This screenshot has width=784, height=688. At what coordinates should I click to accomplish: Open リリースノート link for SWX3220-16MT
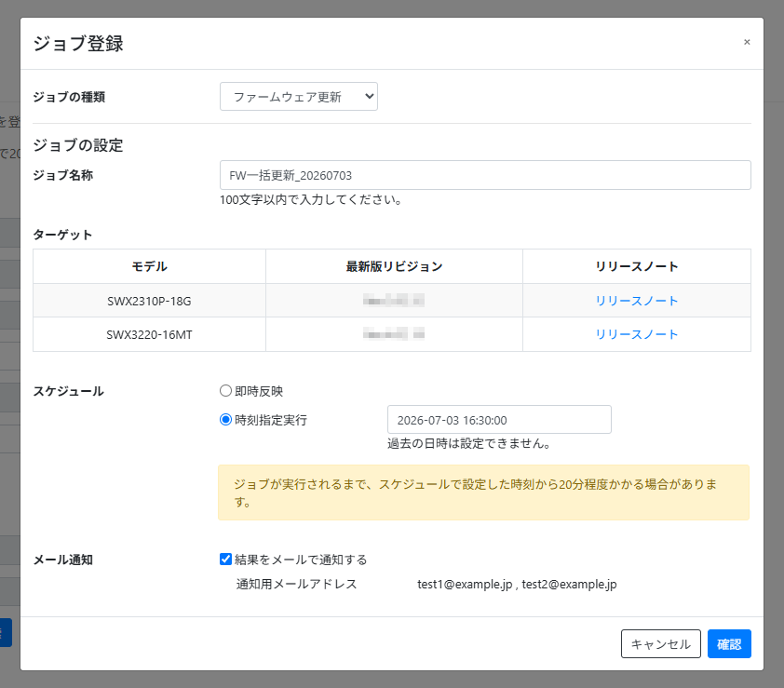pyautogui.click(x=637, y=334)
